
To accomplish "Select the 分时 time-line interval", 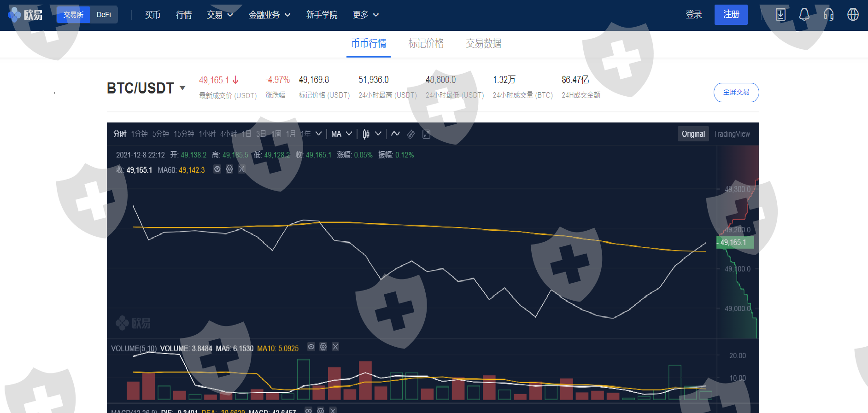I will tap(120, 134).
